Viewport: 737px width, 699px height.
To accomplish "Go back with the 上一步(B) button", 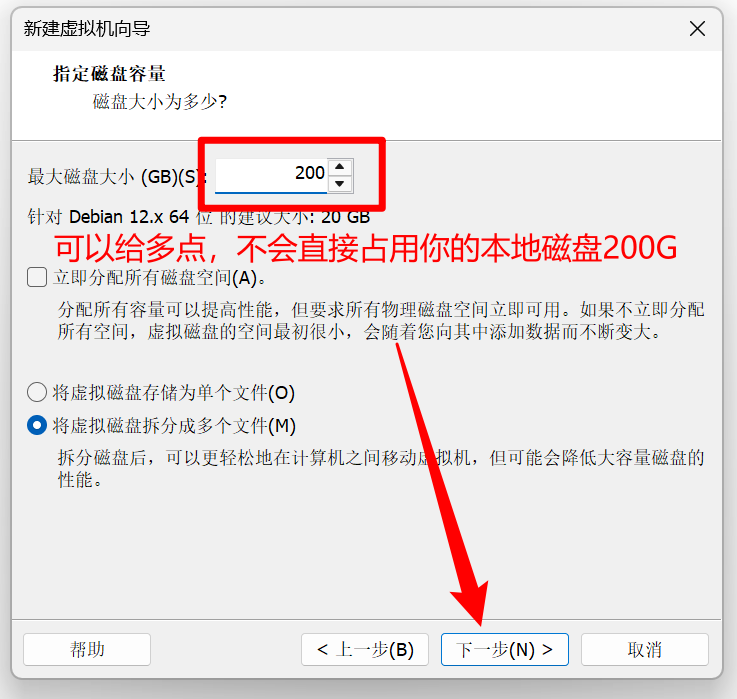I will pos(365,650).
